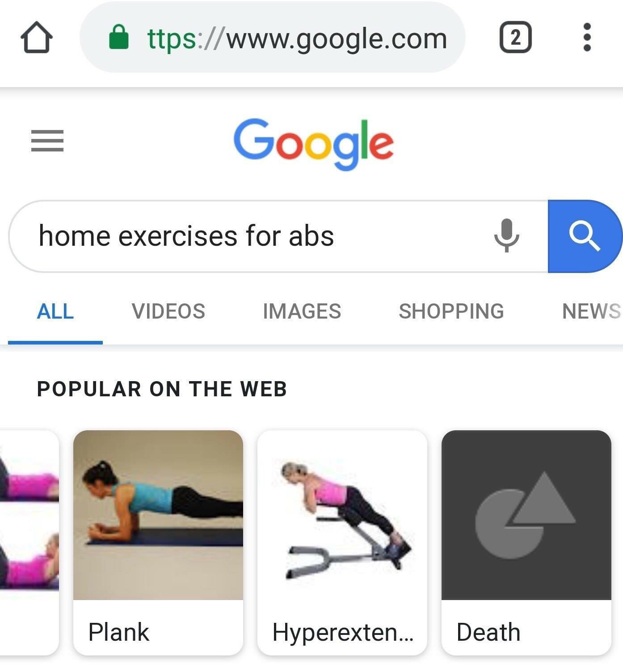The height and width of the screenshot is (672, 623).
Task: Start voice search with the microphone
Action: (x=506, y=235)
